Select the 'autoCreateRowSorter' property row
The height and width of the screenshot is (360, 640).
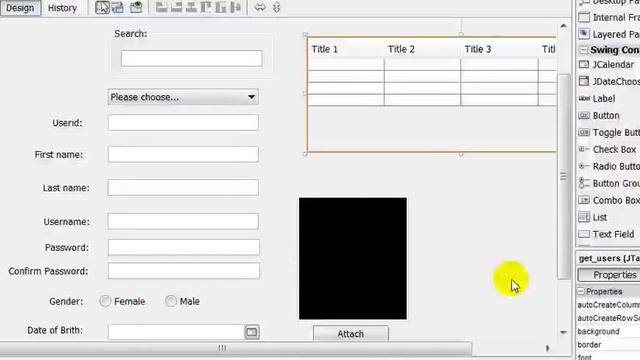coord(608,318)
